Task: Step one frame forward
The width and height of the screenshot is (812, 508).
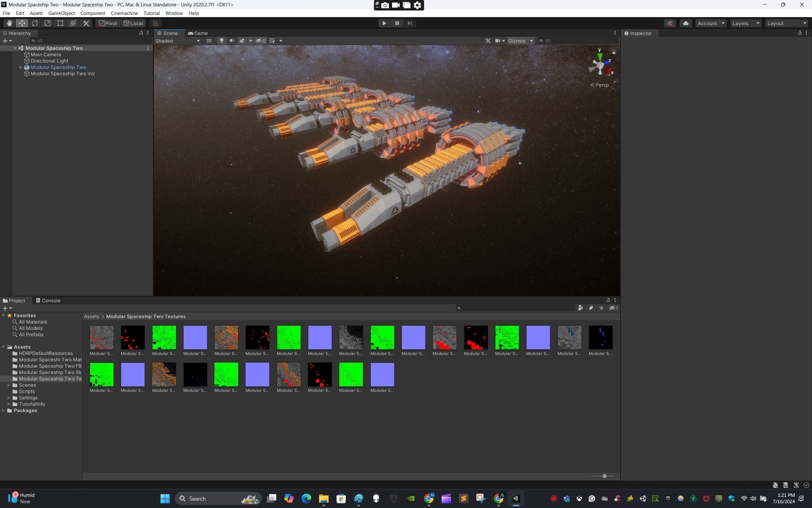Action: [x=410, y=23]
